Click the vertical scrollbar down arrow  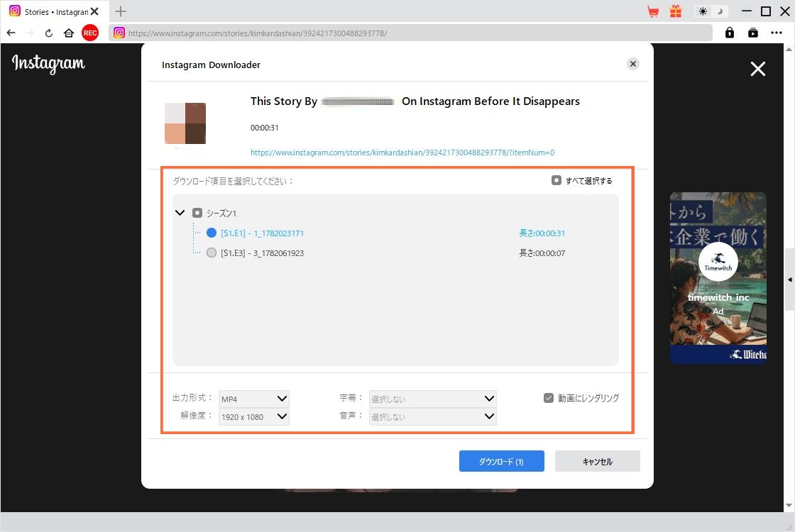(789, 505)
